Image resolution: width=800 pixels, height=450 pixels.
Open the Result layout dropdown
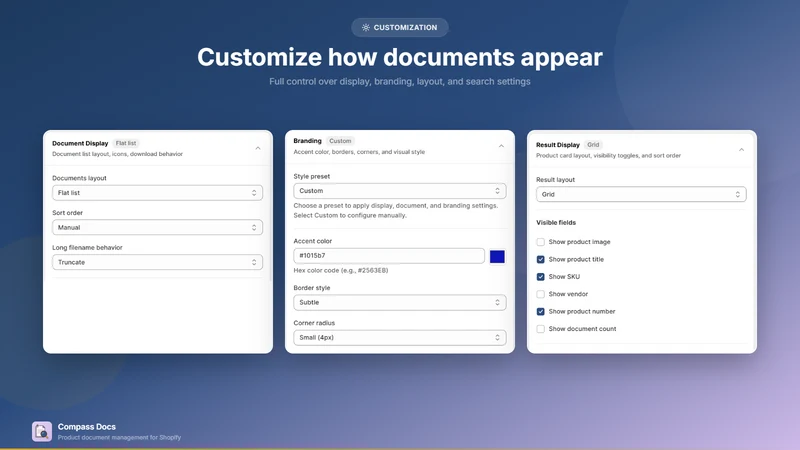coord(641,194)
